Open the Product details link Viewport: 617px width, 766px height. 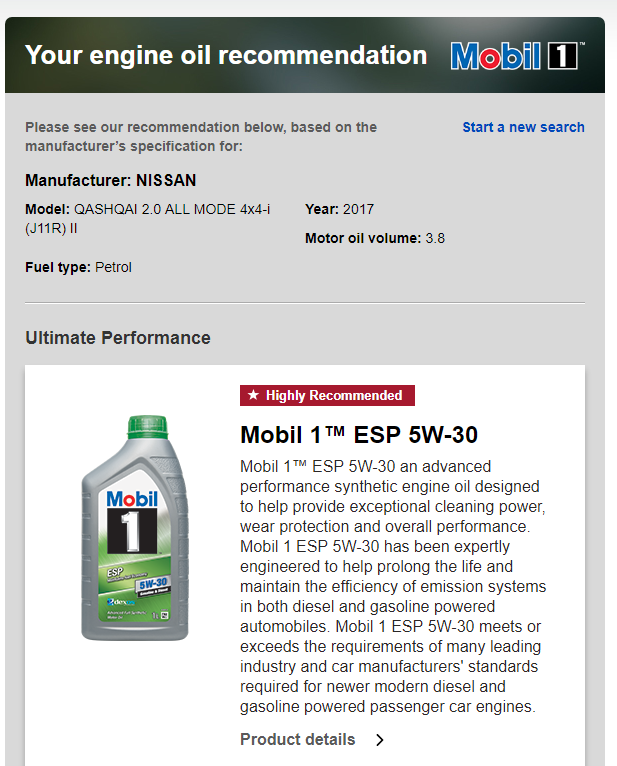pos(298,739)
